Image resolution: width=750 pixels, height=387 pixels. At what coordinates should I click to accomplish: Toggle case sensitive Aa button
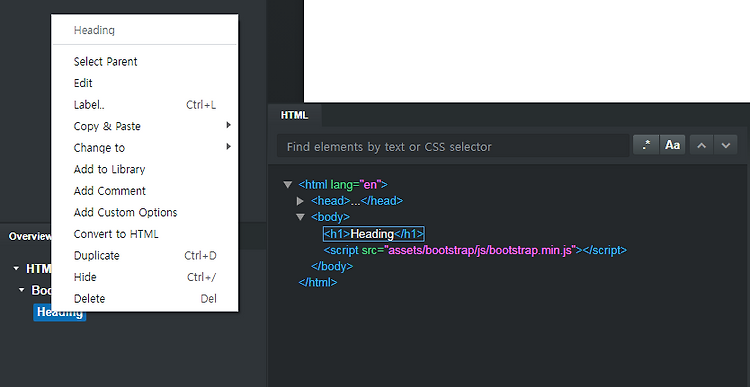pyautogui.click(x=673, y=145)
